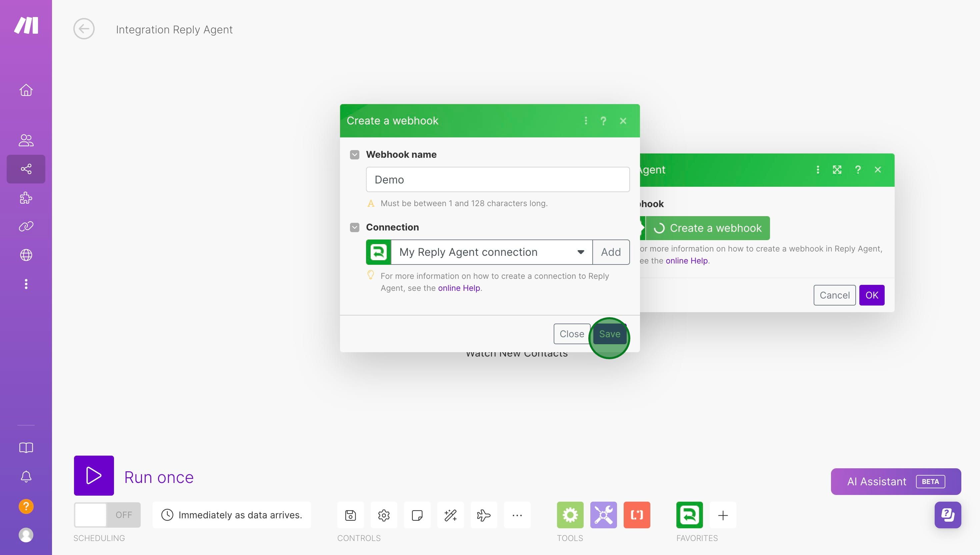Edit the Webhook name field 'Demo'
980x555 pixels.
click(498, 179)
